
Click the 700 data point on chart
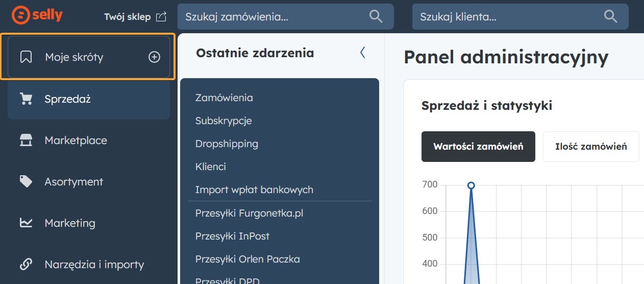(x=471, y=185)
